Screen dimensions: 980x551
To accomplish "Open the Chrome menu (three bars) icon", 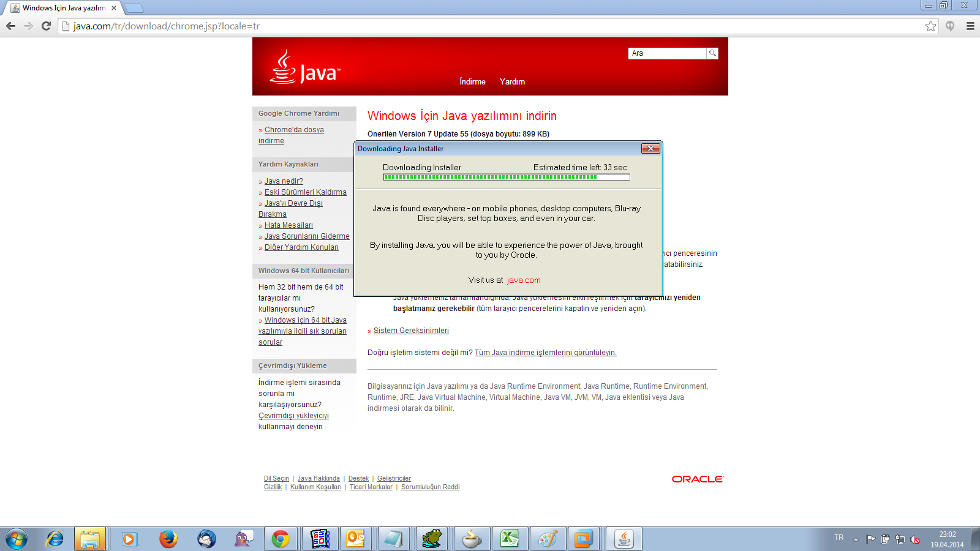I will point(970,26).
